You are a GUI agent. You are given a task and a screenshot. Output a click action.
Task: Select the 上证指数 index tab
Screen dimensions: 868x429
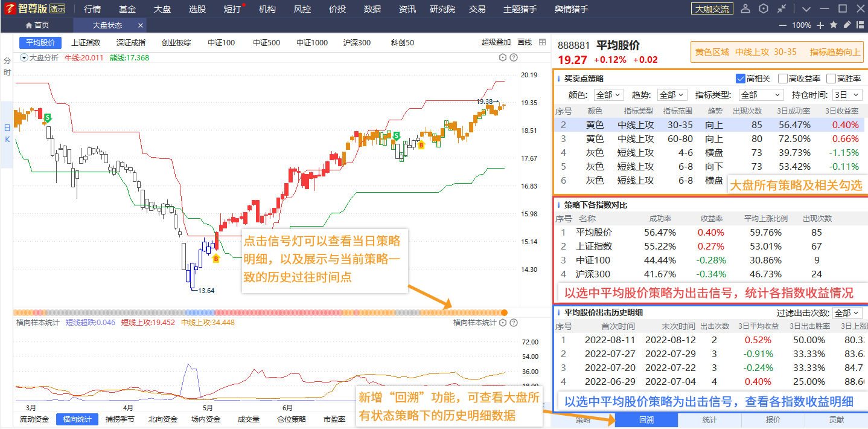[86, 43]
